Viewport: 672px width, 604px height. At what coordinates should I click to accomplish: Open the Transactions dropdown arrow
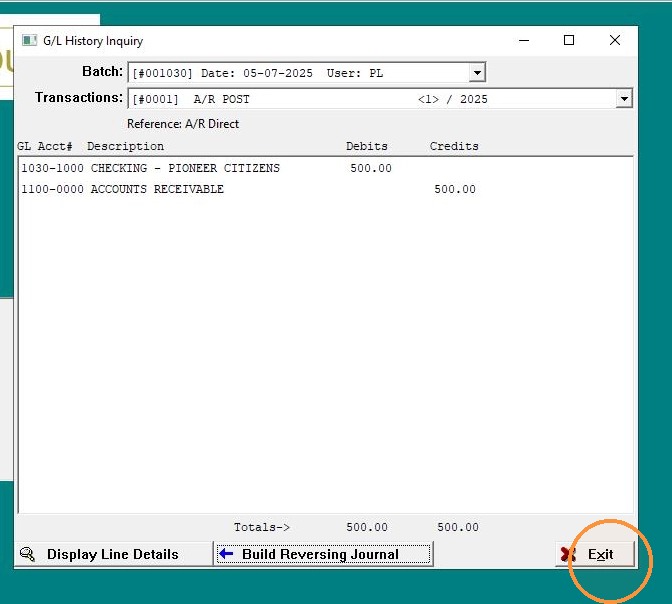tap(624, 99)
